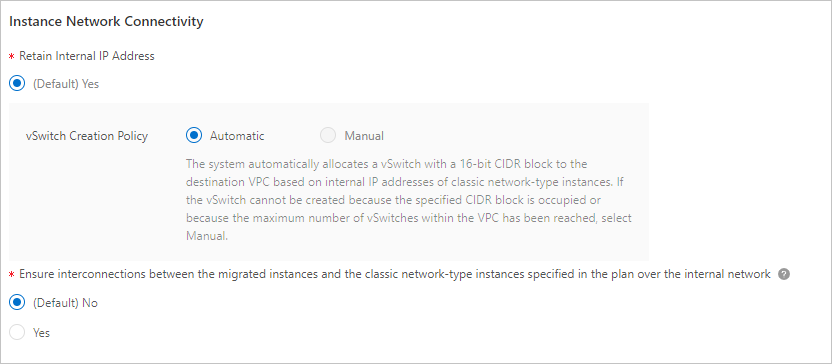Click red asterisk before Retain Internal IP

coord(12,56)
